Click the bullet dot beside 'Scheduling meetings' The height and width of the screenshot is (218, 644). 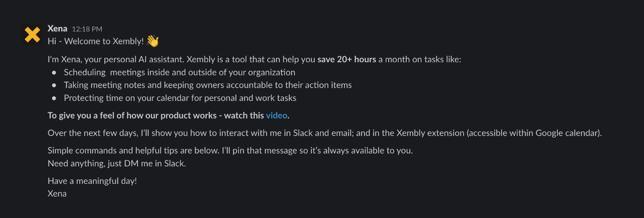coord(54,73)
